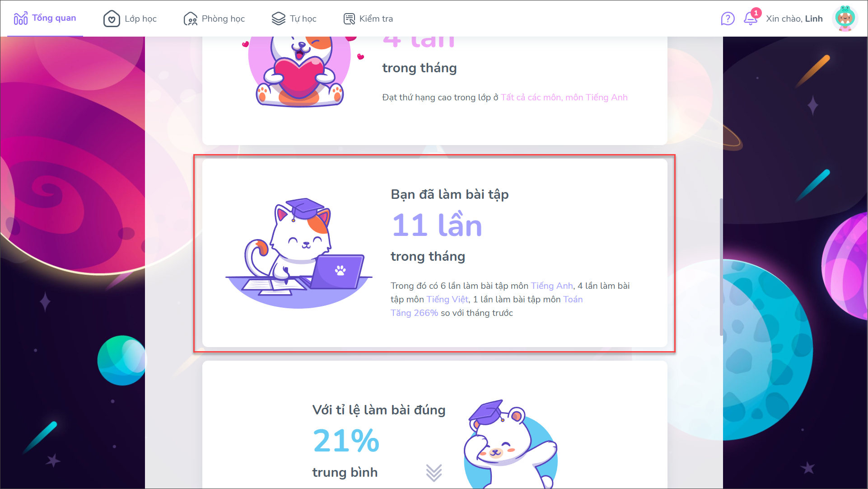Click the cat with laptop illustration
This screenshot has height=489, width=868.
299,253
